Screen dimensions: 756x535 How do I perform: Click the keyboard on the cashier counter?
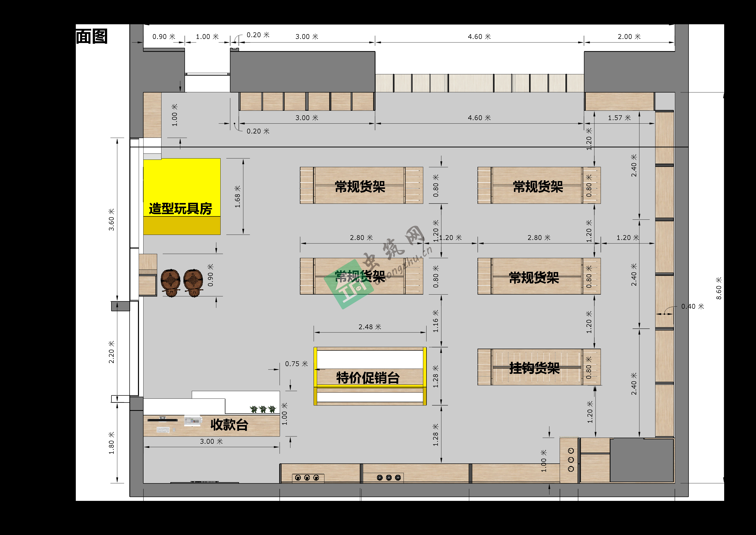(x=163, y=430)
